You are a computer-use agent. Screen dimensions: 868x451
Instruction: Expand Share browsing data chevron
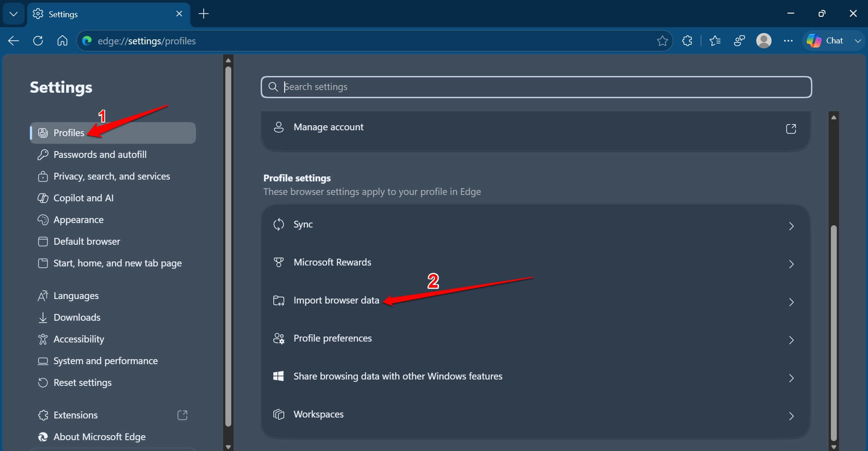[x=791, y=378]
